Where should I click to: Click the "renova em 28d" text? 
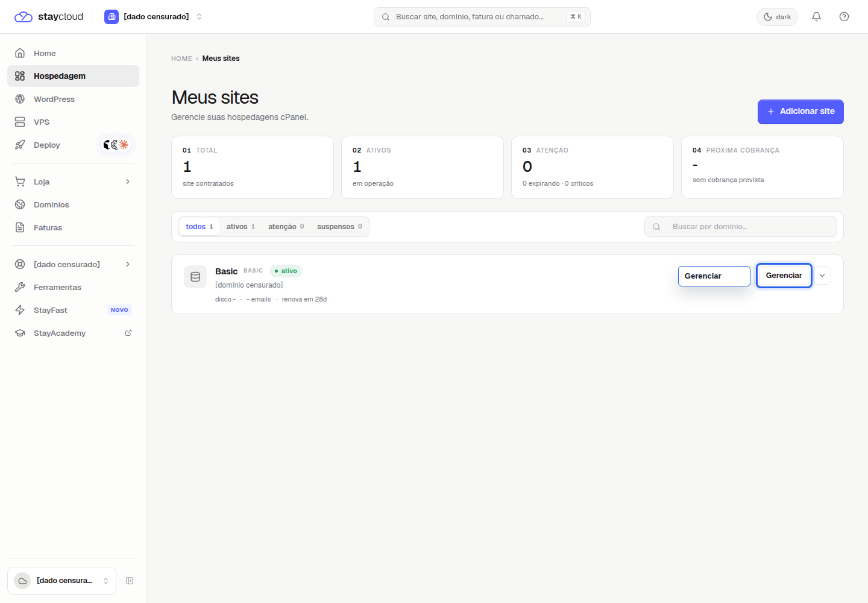(304, 299)
